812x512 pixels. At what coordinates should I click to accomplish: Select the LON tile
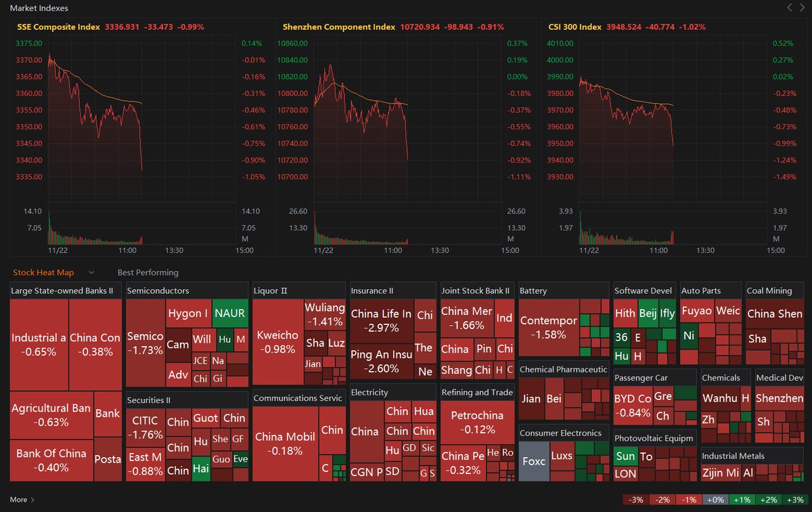point(625,474)
